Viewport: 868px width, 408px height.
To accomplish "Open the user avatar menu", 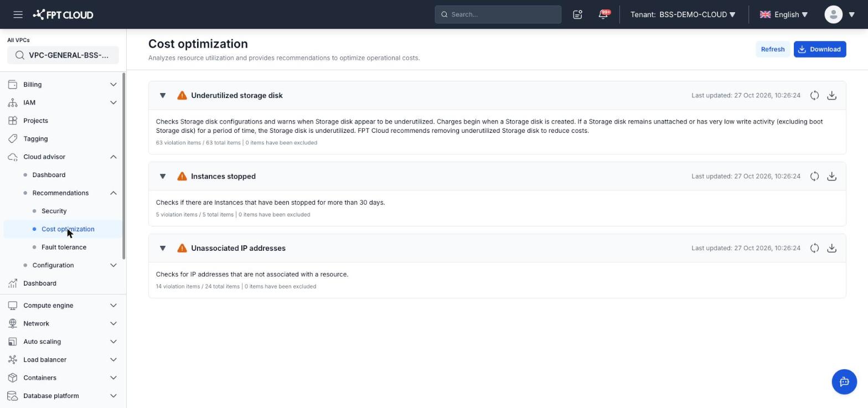I will 833,14.
